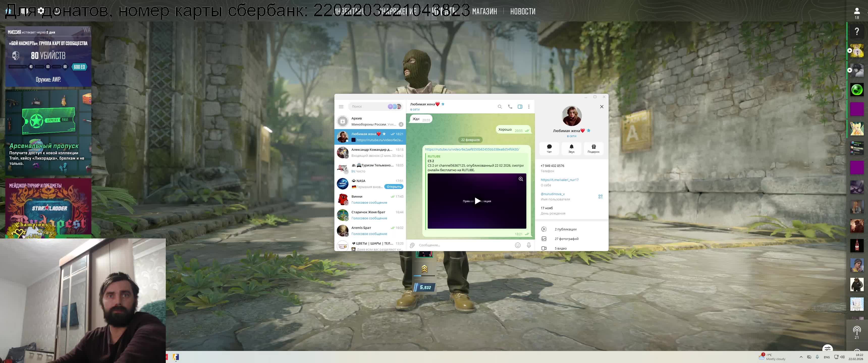The width and height of the screenshot is (868, 363).
Task: Open the three-dots chat options menu
Action: 529,107
